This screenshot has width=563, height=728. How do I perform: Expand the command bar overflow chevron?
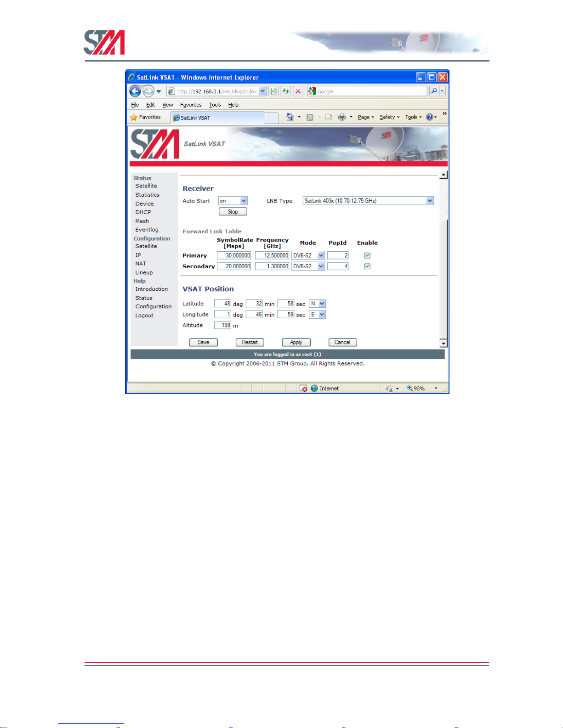pyautogui.click(x=444, y=113)
